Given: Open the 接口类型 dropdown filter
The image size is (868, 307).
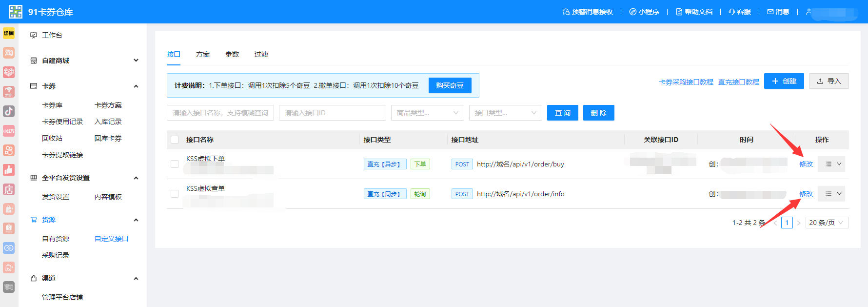Looking at the screenshot, I should coord(505,113).
